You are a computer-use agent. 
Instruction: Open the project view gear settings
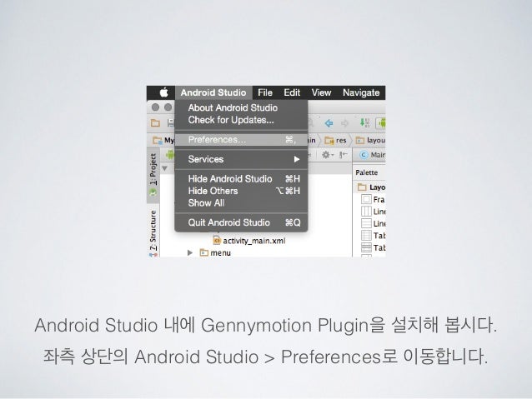point(327,155)
